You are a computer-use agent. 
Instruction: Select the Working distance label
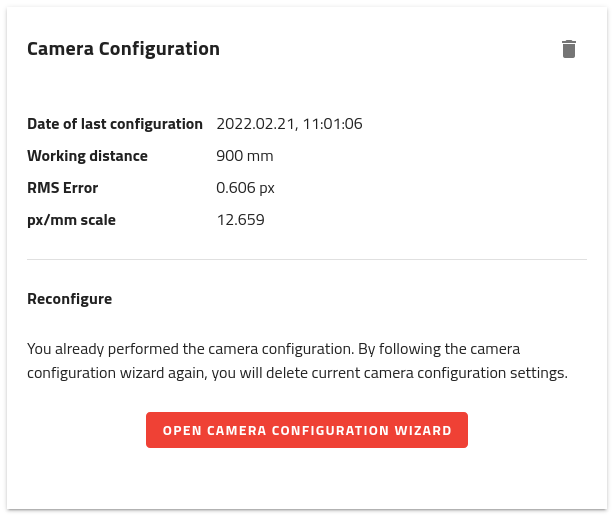[x=87, y=156]
